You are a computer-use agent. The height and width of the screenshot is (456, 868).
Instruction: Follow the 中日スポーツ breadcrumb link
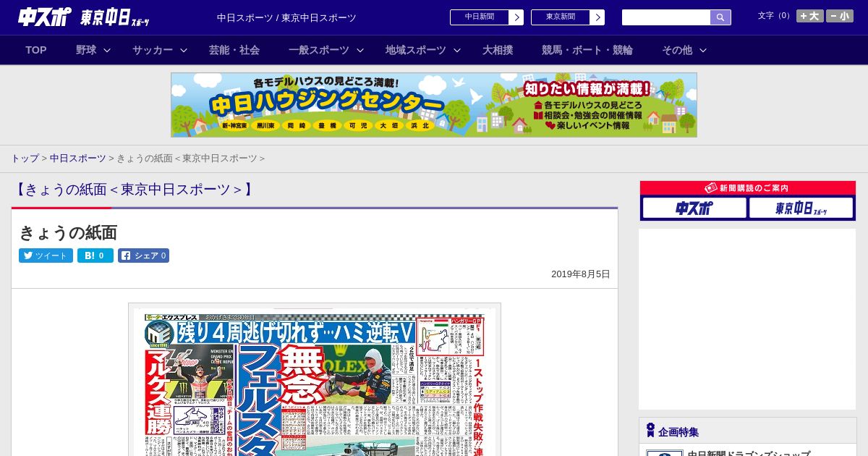point(77,158)
